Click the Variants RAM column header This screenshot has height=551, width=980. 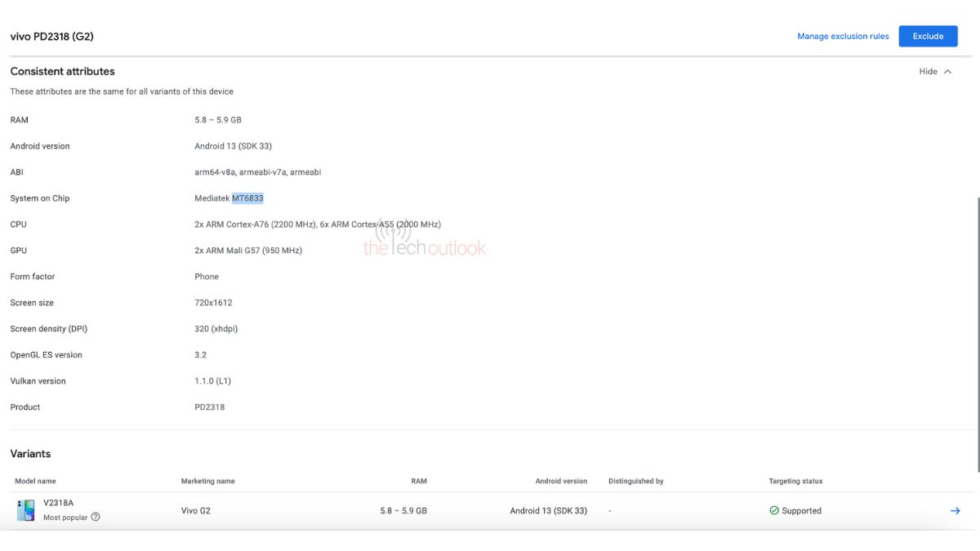[x=419, y=482]
